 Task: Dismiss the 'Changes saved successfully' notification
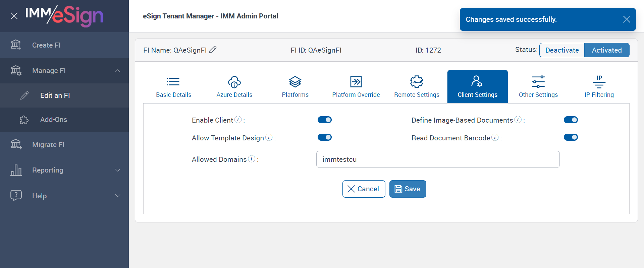point(626,19)
